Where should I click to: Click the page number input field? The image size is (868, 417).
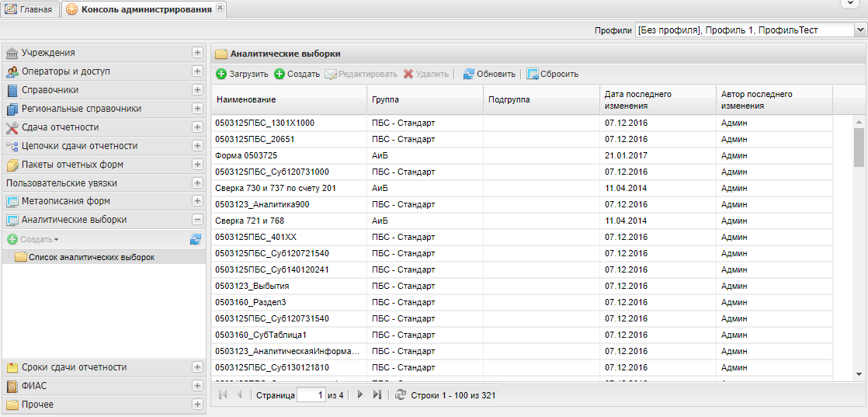(311, 395)
